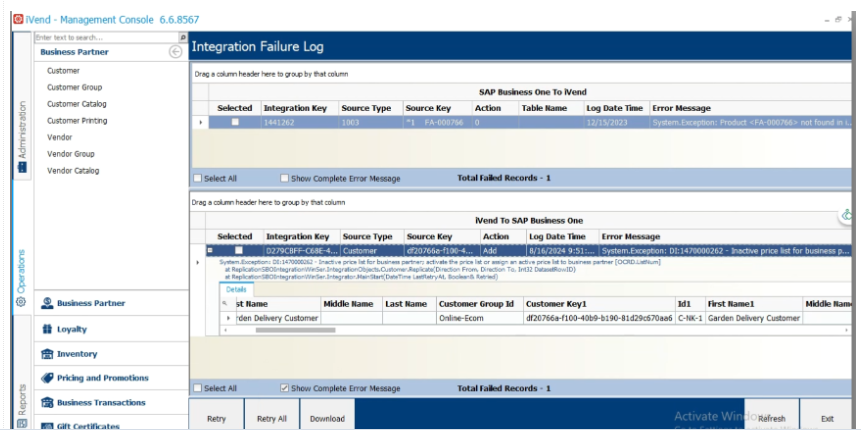This screenshot has width=861, height=436.
Task: Sort lower grid by Error Message header
Action: (725, 237)
